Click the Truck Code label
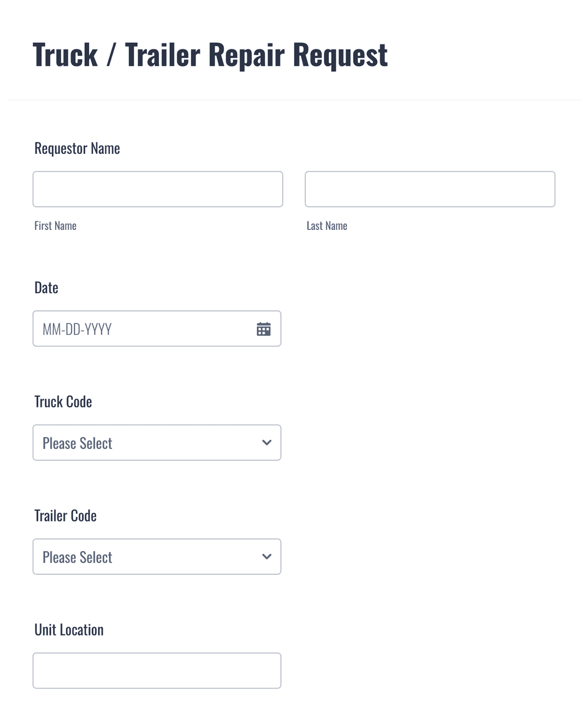 point(63,402)
